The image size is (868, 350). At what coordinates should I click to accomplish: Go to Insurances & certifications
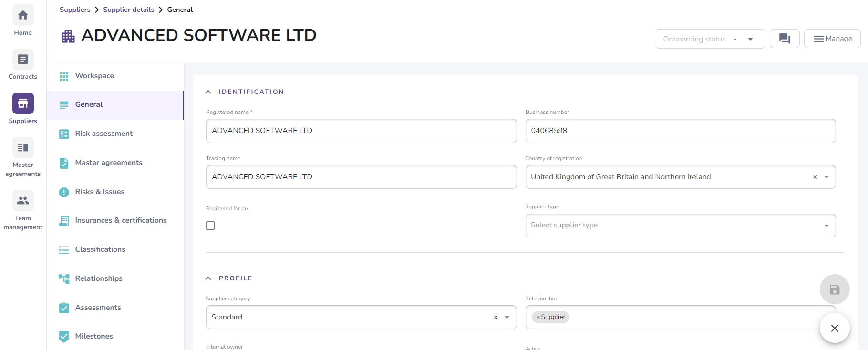121,220
